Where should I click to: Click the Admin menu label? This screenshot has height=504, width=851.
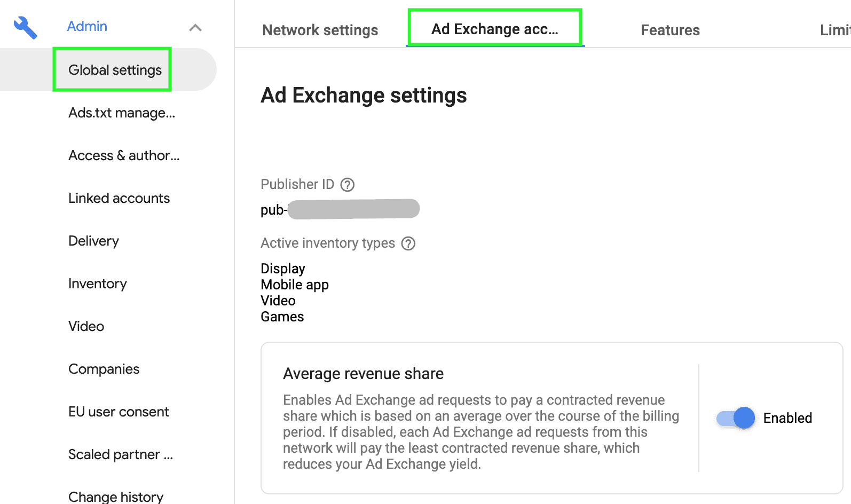[x=87, y=26]
